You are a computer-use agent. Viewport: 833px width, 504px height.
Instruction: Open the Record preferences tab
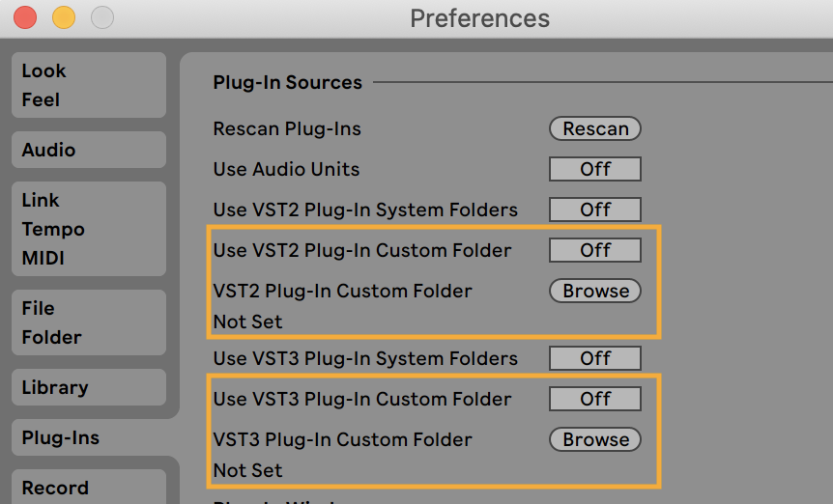[x=87, y=488]
